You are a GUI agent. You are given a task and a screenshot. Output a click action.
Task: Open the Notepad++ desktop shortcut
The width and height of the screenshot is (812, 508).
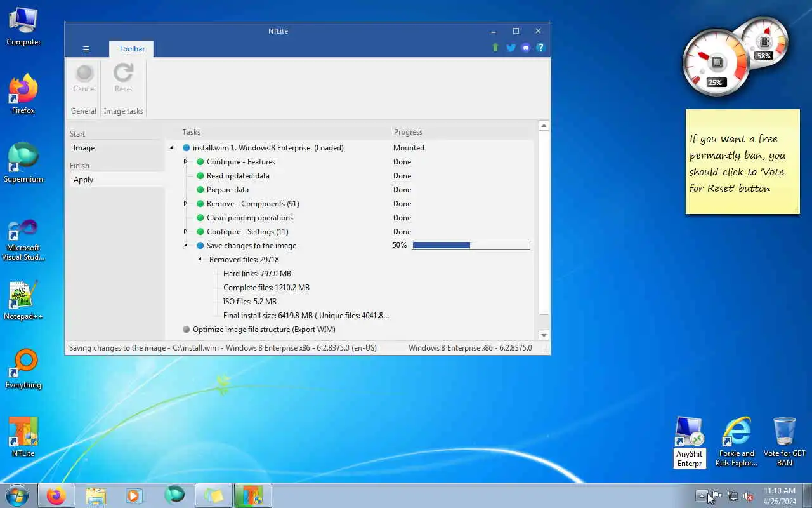[x=23, y=300]
